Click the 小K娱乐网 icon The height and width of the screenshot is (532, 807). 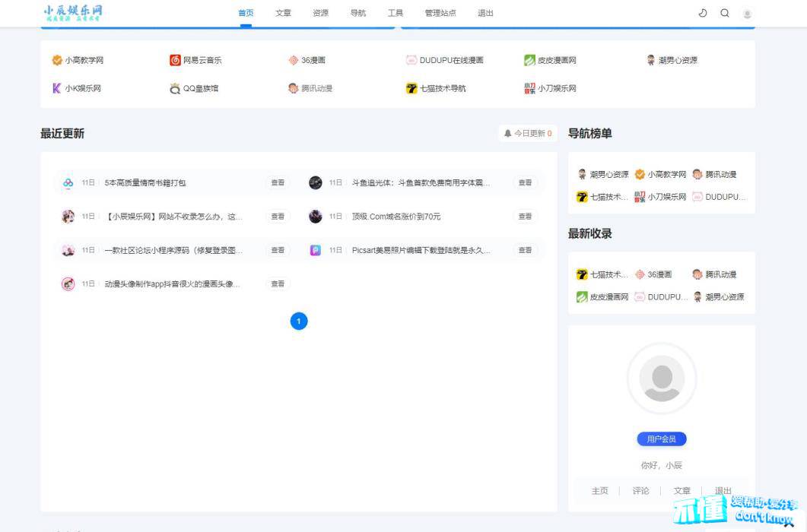pos(57,88)
